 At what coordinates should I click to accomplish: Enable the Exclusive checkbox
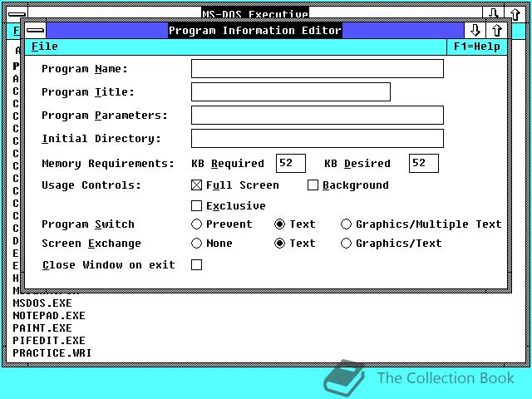pyautogui.click(x=196, y=205)
